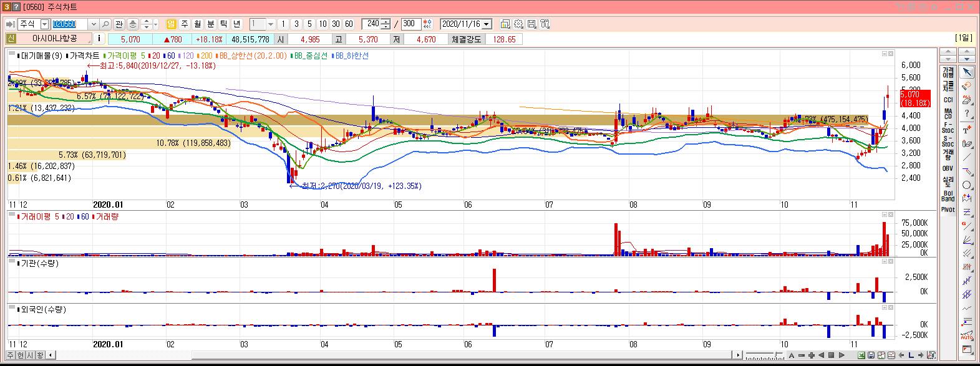Screen dimensions: 980x366
Task: Select the 주 weekly period toggle
Action: [x=184, y=24]
